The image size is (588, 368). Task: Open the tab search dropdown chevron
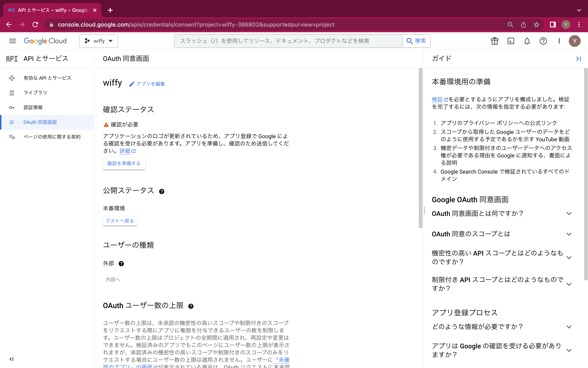coord(579,10)
